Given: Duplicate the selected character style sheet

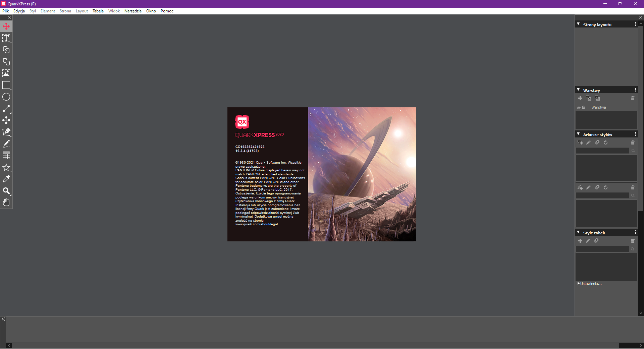Looking at the screenshot, I should pyautogui.click(x=597, y=187).
